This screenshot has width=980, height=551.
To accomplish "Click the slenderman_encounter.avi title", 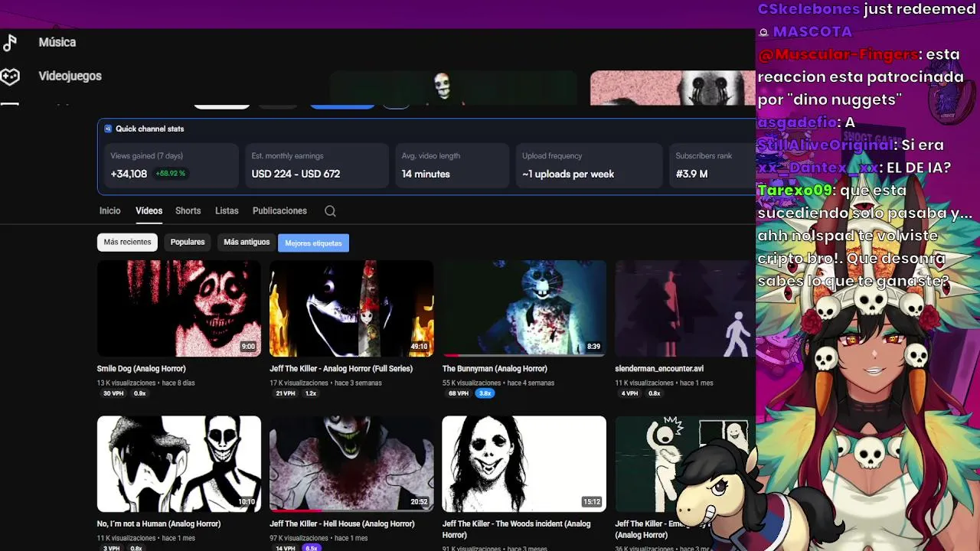I will (x=658, y=369).
